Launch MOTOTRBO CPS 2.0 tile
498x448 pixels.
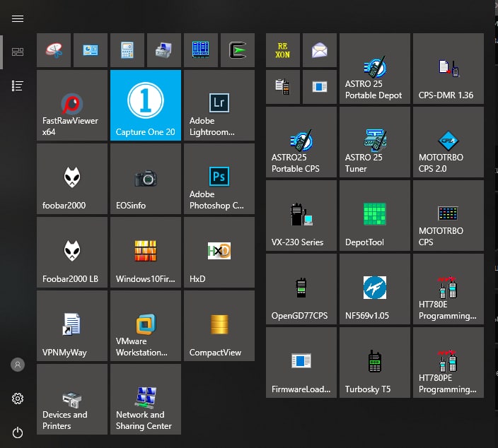pyautogui.click(x=448, y=142)
